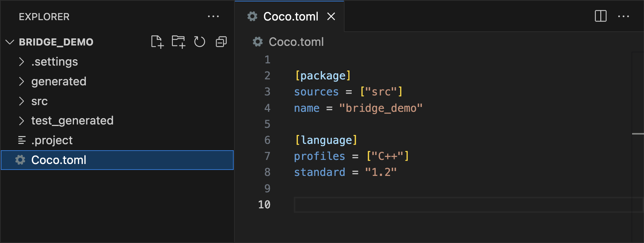Select the Coco.toml editor tab
Viewport: 644px width, 243px height.
(x=289, y=16)
